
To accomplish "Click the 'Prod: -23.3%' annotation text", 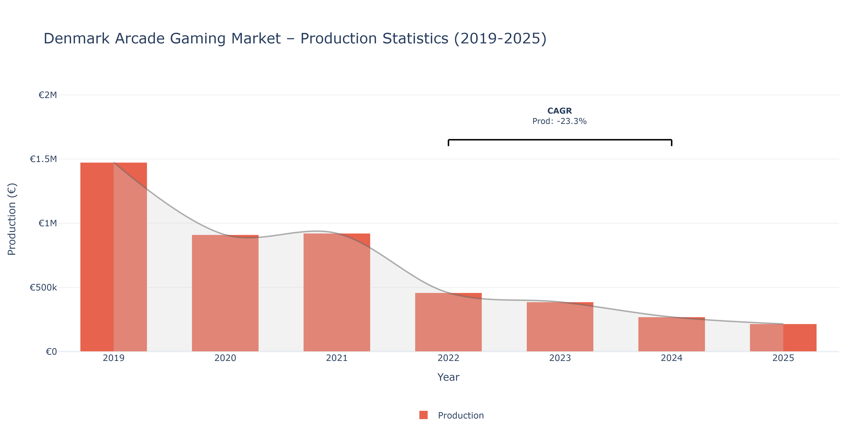I will [559, 121].
